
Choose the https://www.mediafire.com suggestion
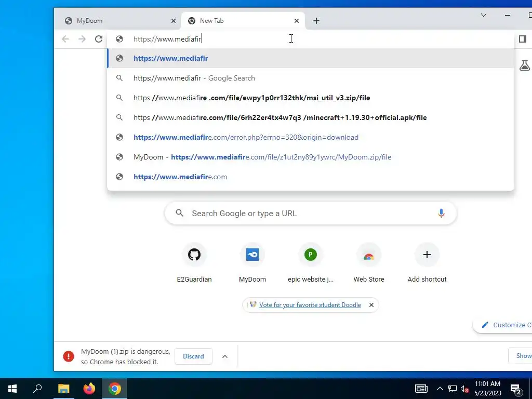(311, 177)
